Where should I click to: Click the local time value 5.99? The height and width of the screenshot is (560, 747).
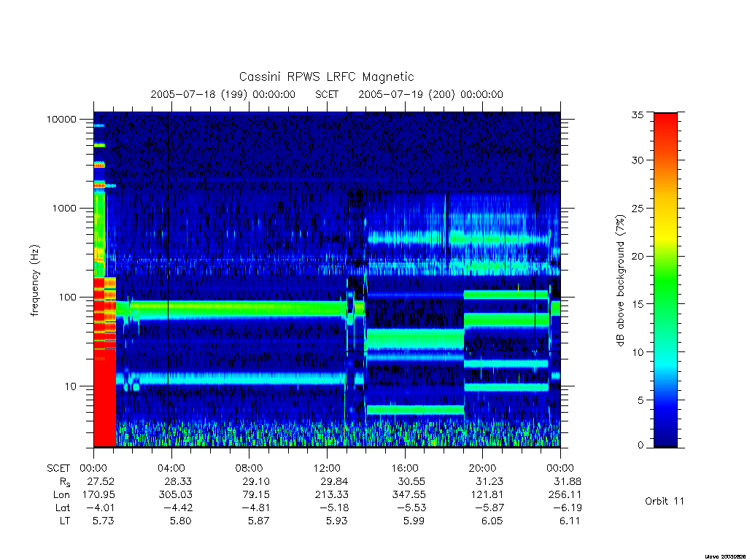(x=414, y=521)
